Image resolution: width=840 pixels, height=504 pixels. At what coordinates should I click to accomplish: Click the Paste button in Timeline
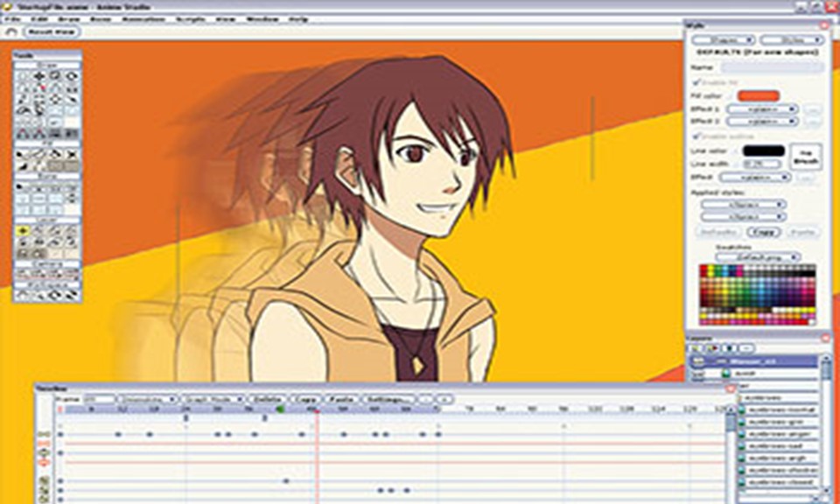click(x=340, y=400)
